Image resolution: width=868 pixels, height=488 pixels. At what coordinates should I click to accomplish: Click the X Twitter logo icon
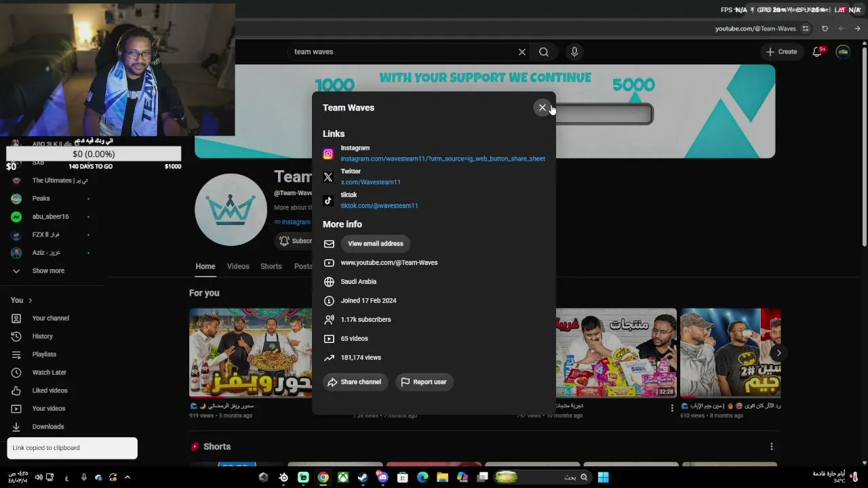[328, 177]
